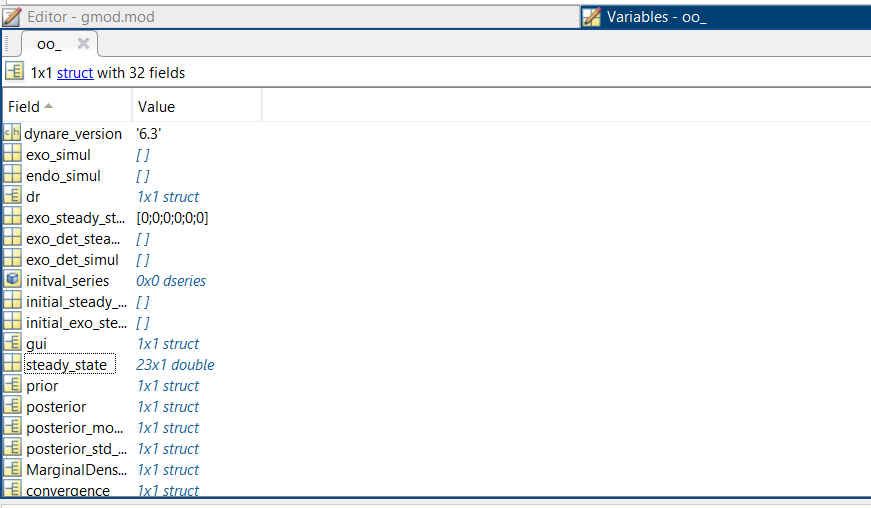Click the steady_state matrix icon
The image size is (871, 508).
point(12,364)
